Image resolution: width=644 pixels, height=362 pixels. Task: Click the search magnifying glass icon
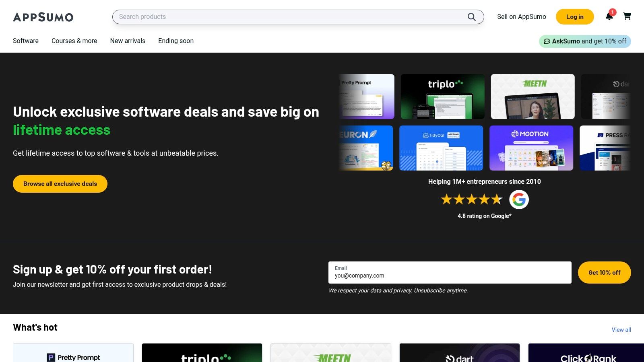coord(471,17)
